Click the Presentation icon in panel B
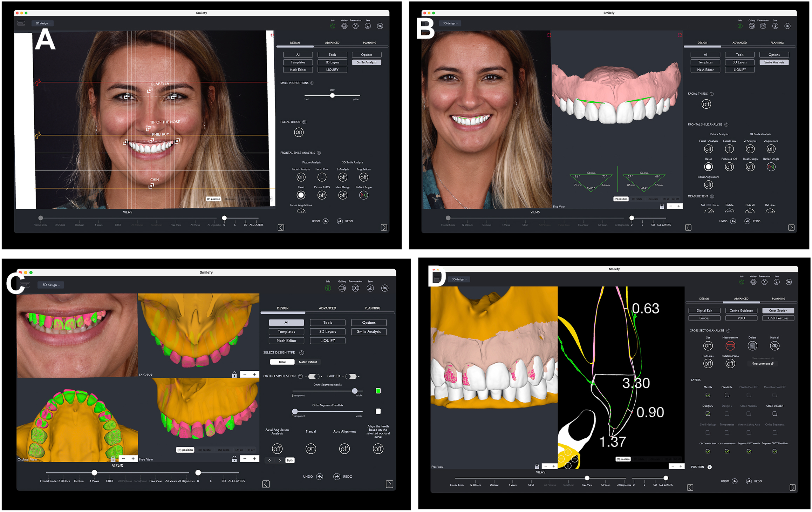 coord(763,26)
